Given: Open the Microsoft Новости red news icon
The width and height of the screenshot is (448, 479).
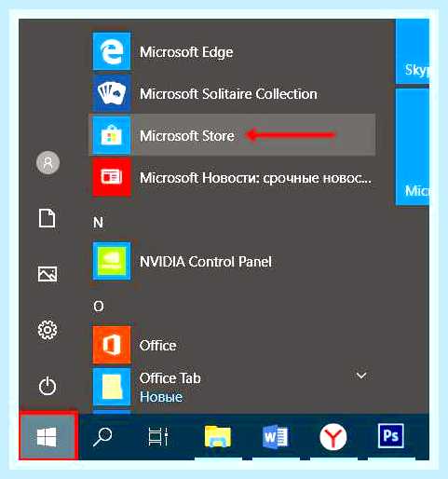Looking at the screenshot, I should 112,177.
